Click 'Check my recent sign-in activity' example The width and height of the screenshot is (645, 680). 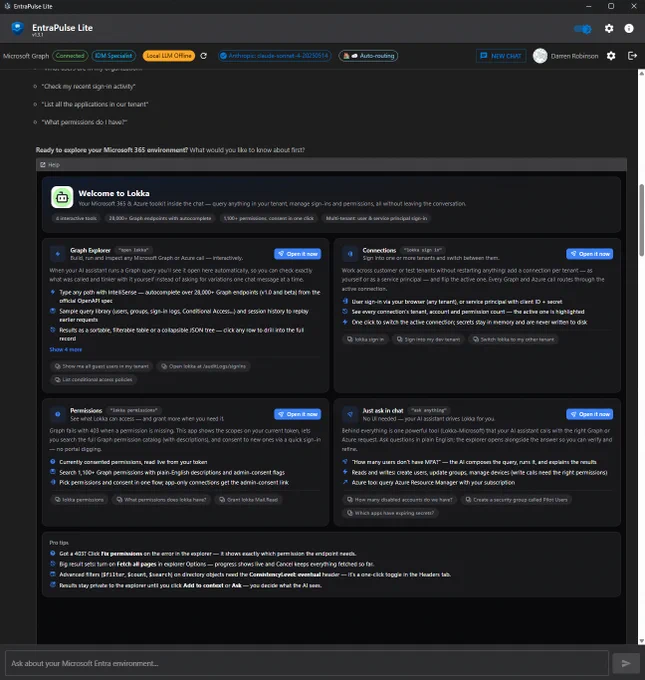pyautogui.click(x=88, y=87)
